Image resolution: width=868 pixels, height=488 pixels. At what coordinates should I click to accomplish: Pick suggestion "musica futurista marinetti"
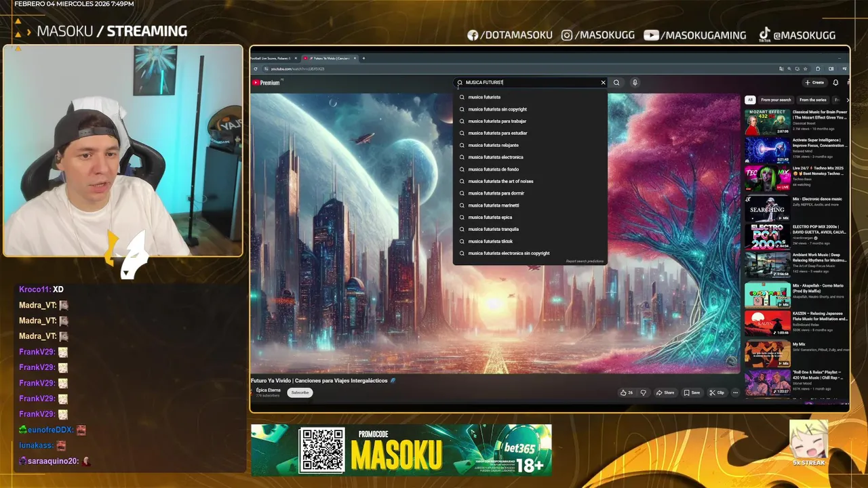click(530, 205)
